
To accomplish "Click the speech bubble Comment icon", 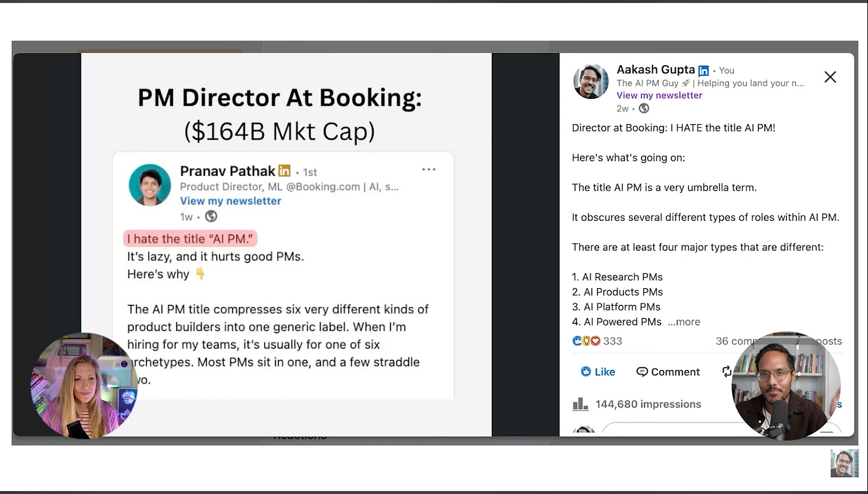I will (x=642, y=372).
